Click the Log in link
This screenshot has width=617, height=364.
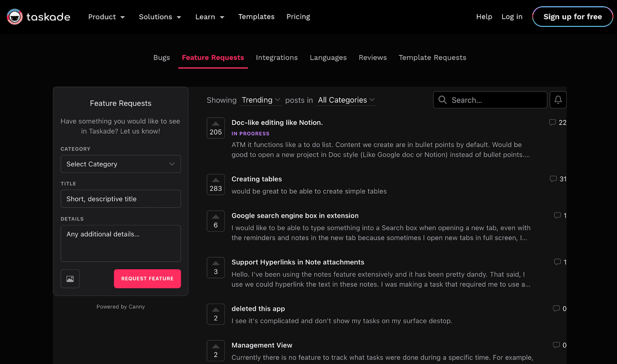(x=512, y=17)
